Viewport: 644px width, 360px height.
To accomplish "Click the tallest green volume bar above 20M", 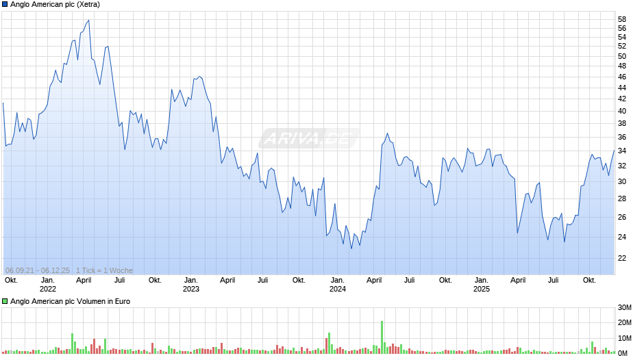I will (x=382, y=337).
